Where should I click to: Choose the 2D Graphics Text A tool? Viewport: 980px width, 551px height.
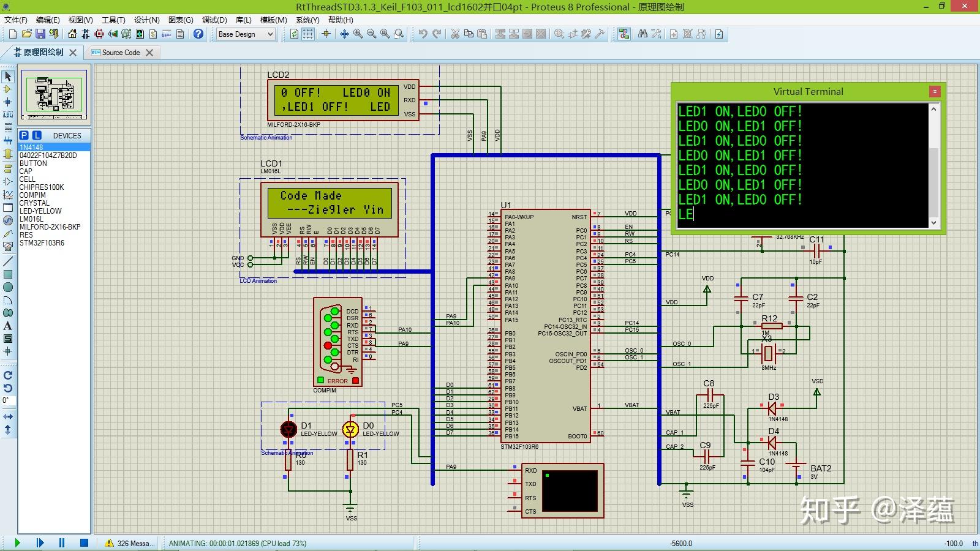[8, 326]
